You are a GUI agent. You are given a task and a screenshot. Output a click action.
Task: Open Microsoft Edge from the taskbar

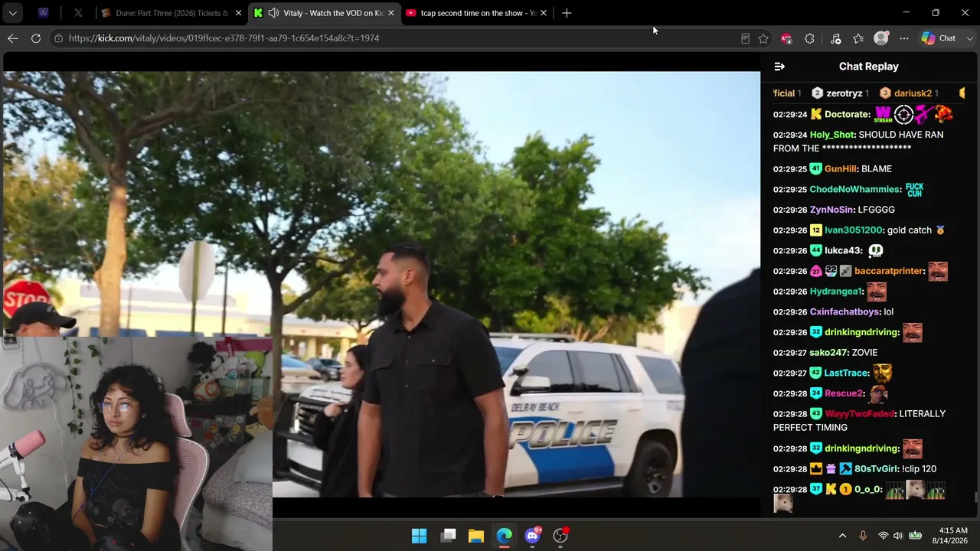[x=504, y=536]
